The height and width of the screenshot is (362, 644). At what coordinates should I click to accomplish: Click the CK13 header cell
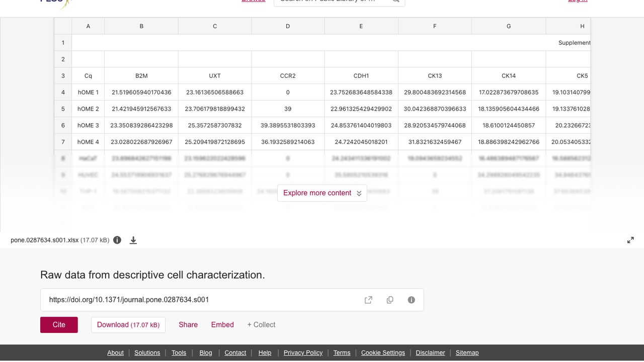tap(435, 76)
